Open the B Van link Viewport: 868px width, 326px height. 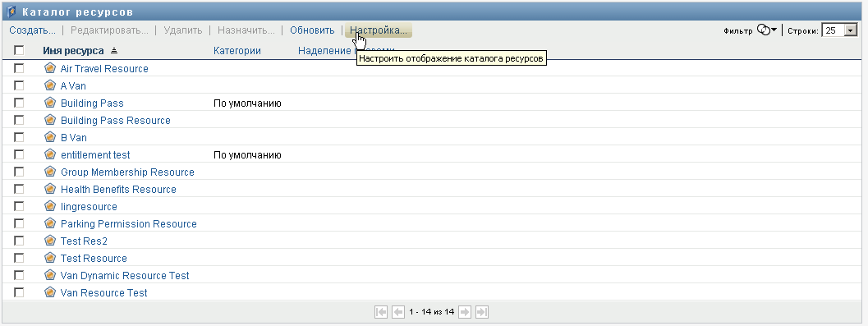[74, 137]
